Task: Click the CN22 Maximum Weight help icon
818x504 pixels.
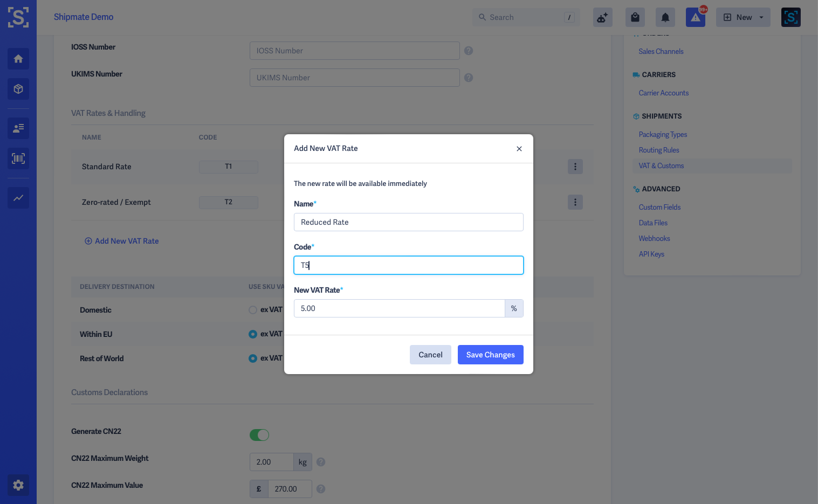Action: (321, 462)
